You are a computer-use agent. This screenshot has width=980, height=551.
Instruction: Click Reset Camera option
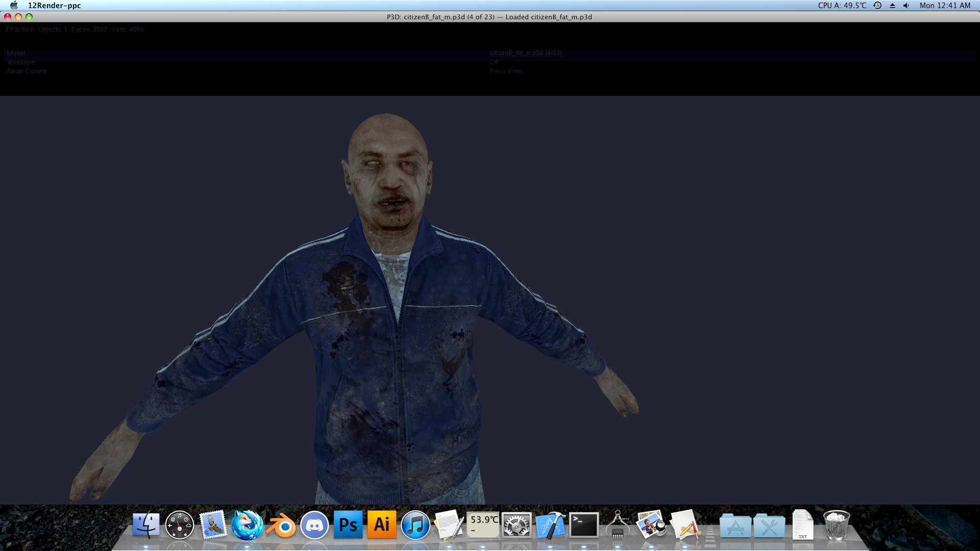(x=27, y=71)
